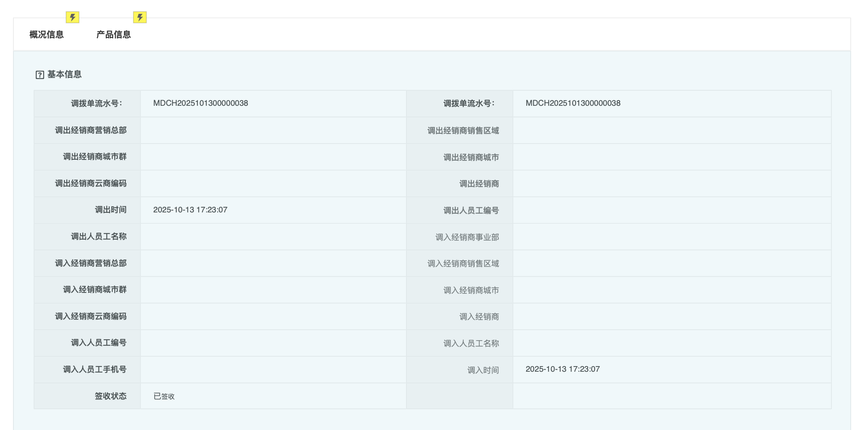This screenshot has height=430, width=868.
Task: Click the 调入经销商 label
Action: [x=479, y=317]
